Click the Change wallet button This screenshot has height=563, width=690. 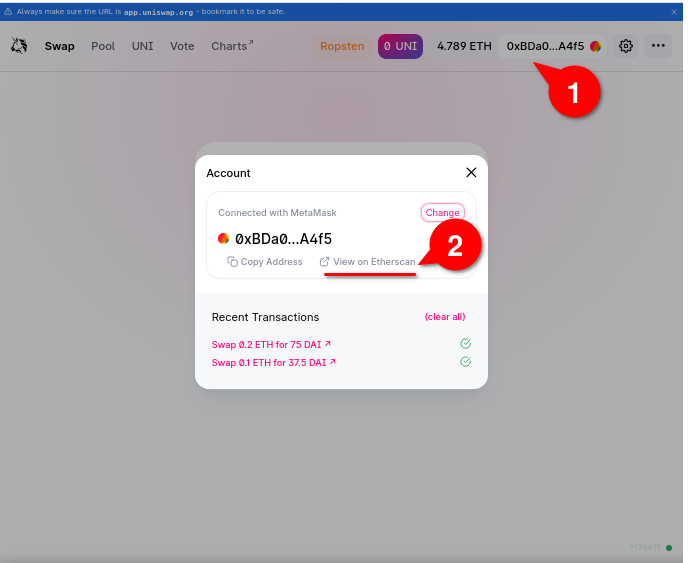tap(442, 212)
